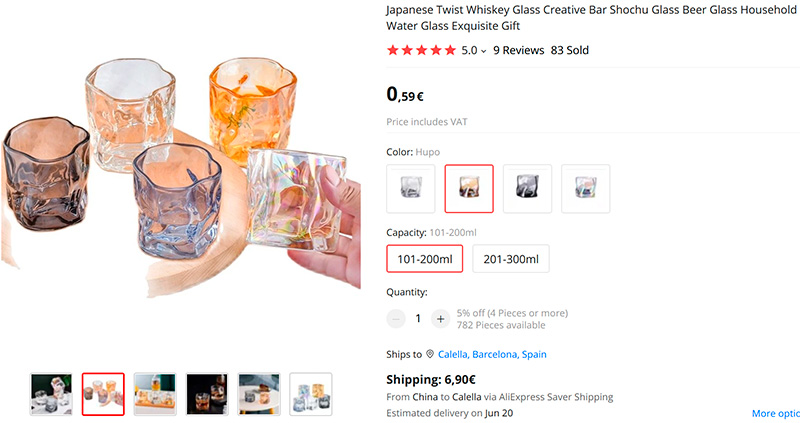
Task: Open More options for shipping
Action: [x=776, y=413]
